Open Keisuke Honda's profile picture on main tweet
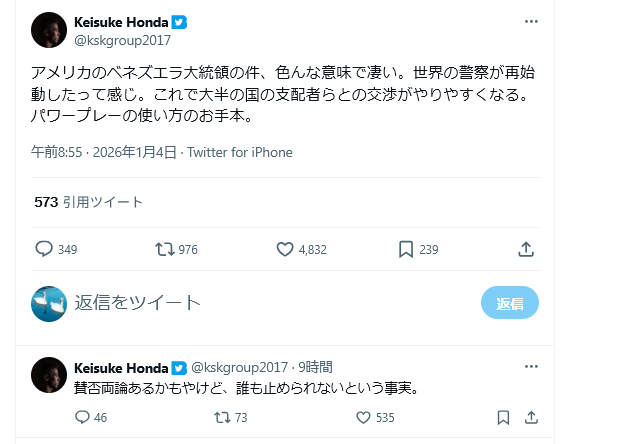This screenshot has width=630, height=444. click(49, 31)
